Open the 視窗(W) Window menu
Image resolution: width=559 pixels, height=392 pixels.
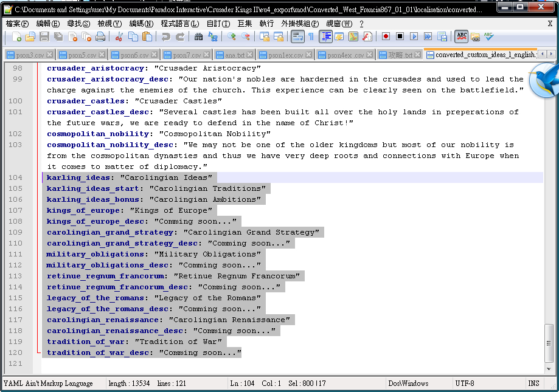tap(339, 24)
